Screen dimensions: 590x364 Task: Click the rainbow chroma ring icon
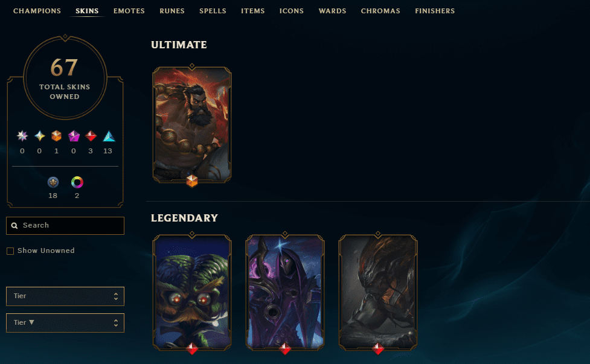77,182
